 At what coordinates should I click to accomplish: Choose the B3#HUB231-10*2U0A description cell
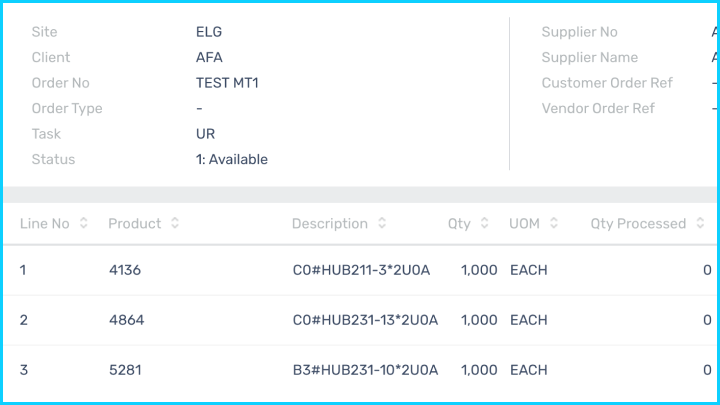click(364, 370)
